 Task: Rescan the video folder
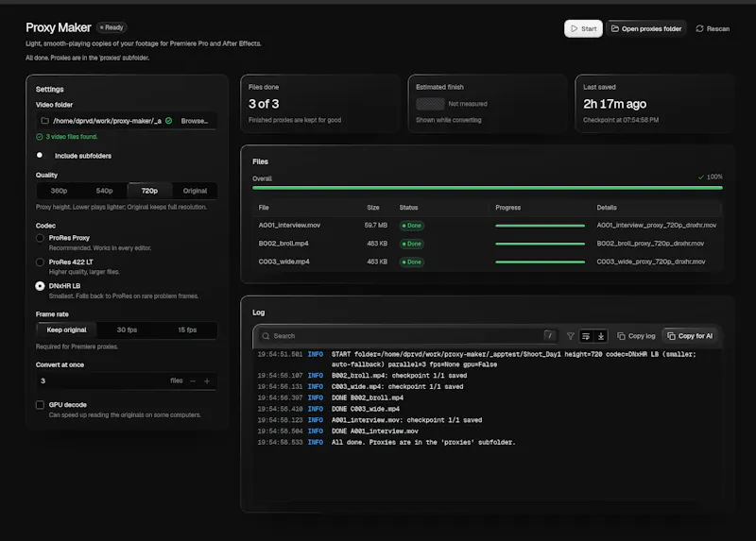click(x=713, y=28)
